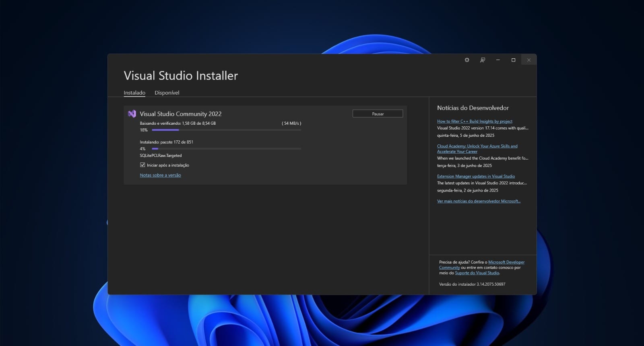Minimize the Visual Studio Installer window
Image resolution: width=644 pixels, height=346 pixels.
(x=498, y=60)
